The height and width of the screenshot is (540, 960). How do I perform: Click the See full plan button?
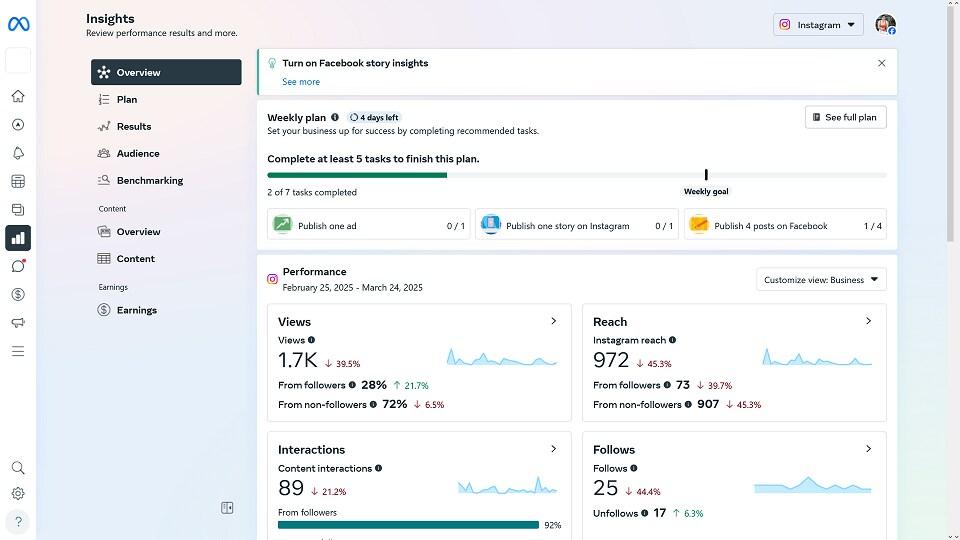[845, 117]
